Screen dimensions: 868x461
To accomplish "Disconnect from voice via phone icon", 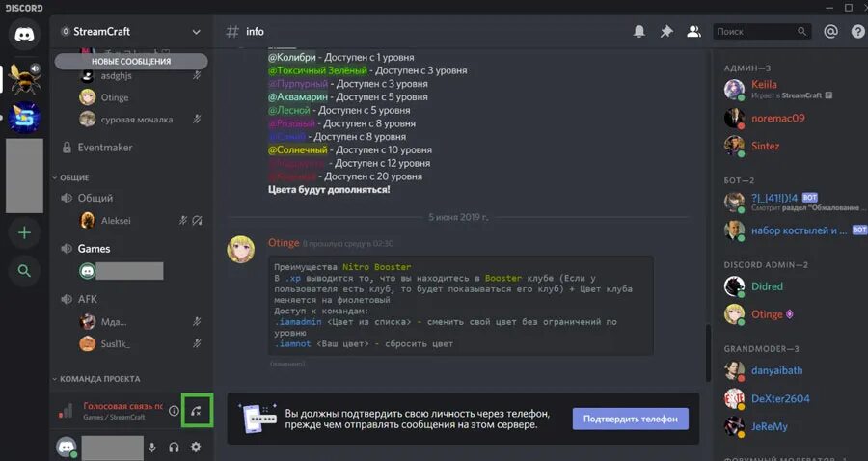I will [x=196, y=411].
